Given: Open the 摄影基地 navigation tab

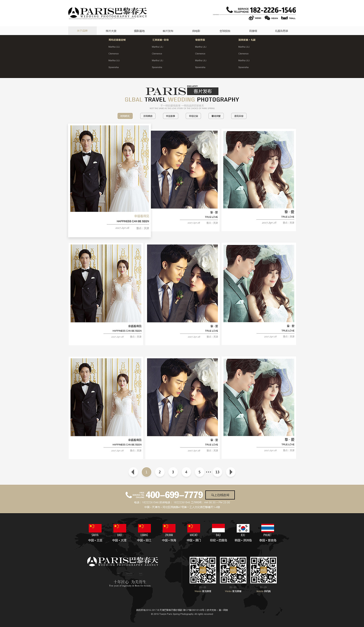Looking at the screenshot, I should [x=139, y=31].
